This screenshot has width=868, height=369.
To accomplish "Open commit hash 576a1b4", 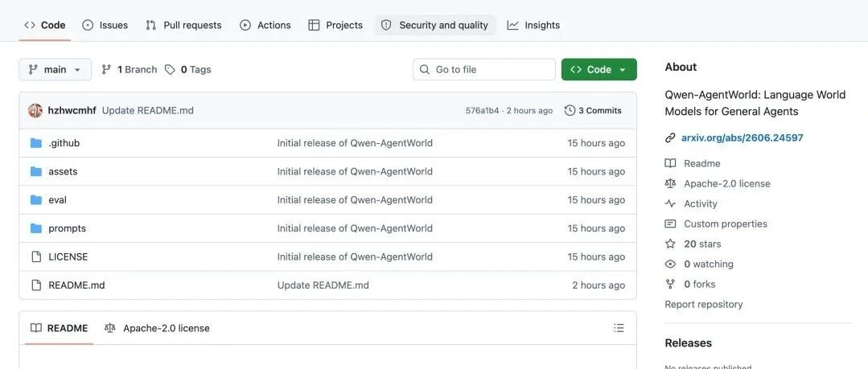I will click(482, 111).
